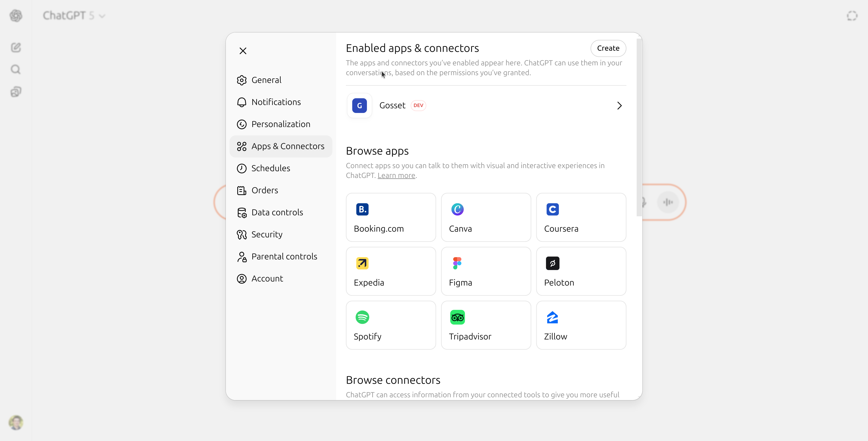Select the Figma app tile
Screen dimensions: 868x441
pyautogui.click(x=486, y=271)
